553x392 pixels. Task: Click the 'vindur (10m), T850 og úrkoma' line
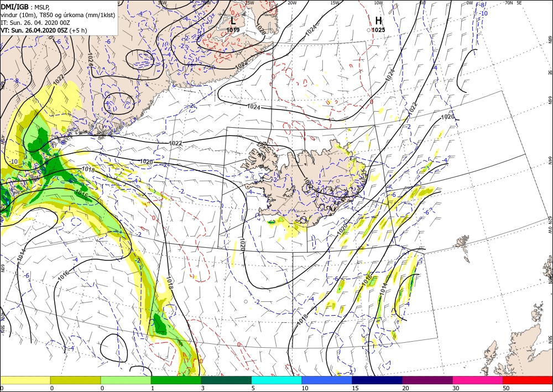(x=57, y=14)
